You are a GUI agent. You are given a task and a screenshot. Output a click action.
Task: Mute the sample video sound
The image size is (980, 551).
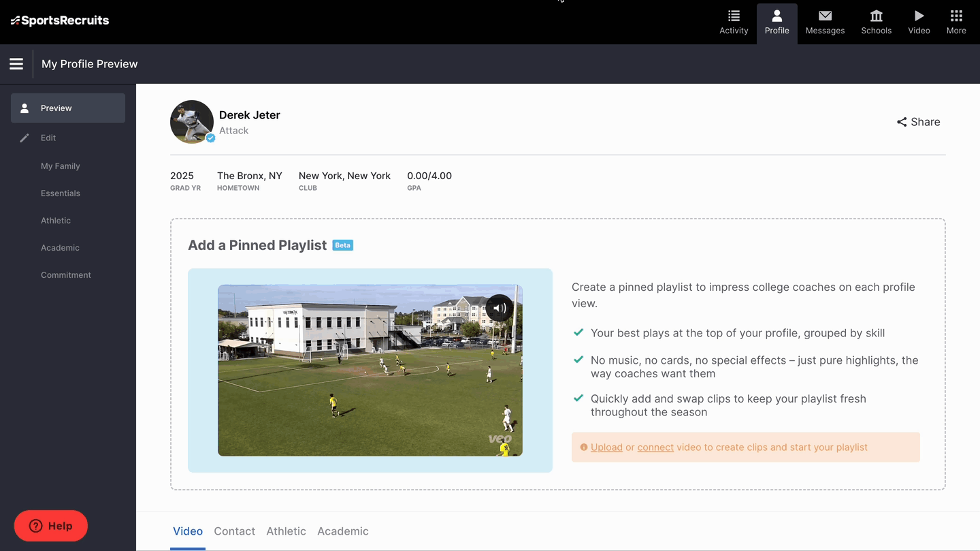pyautogui.click(x=499, y=308)
